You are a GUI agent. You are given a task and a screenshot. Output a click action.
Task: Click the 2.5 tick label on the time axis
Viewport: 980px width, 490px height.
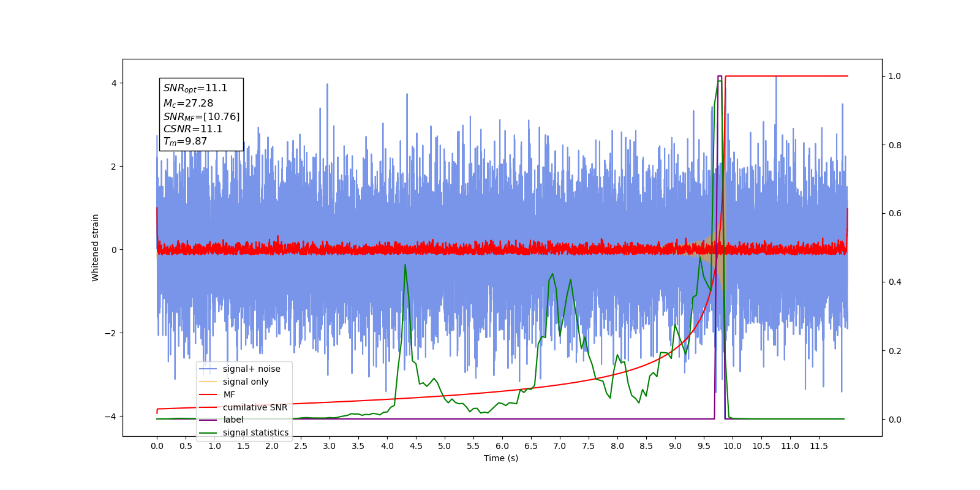click(x=301, y=446)
